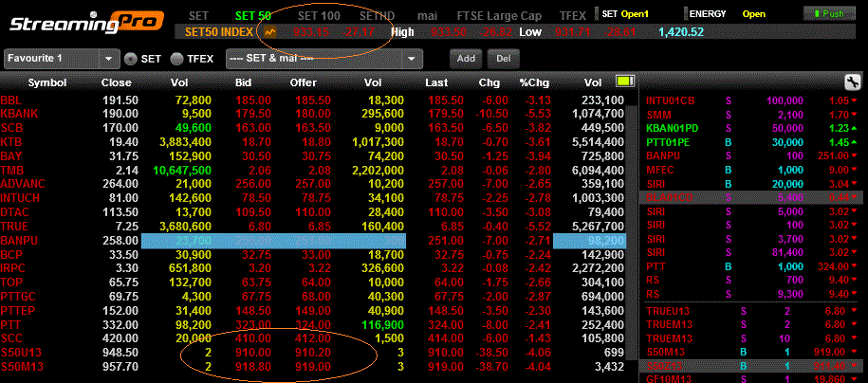The image size is (868, 383).
Task: Select S50M13 symbol in watchlist
Action: (22, 366)
